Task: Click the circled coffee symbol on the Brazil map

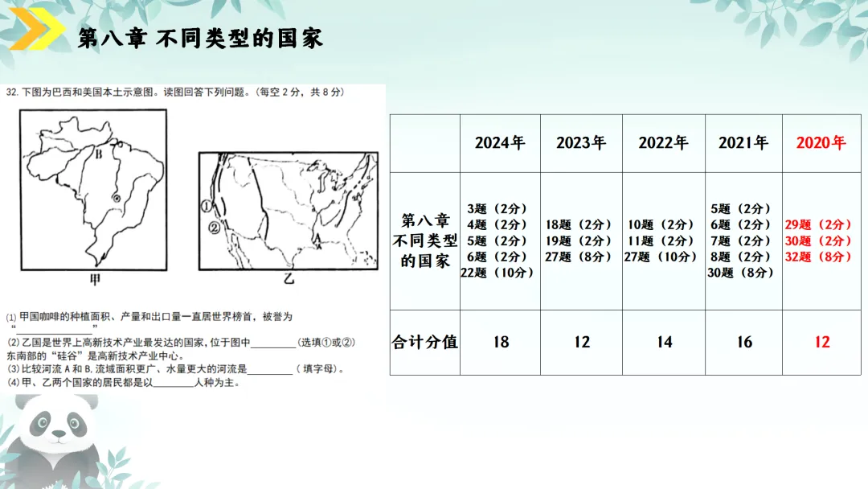Action: pyautogui.click(x=116, y=198)
